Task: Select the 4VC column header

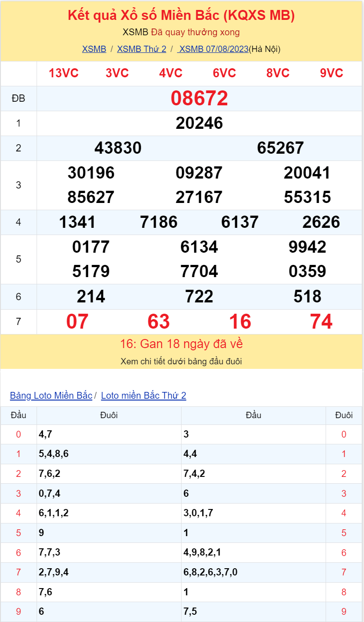Action: coord(171,72)
